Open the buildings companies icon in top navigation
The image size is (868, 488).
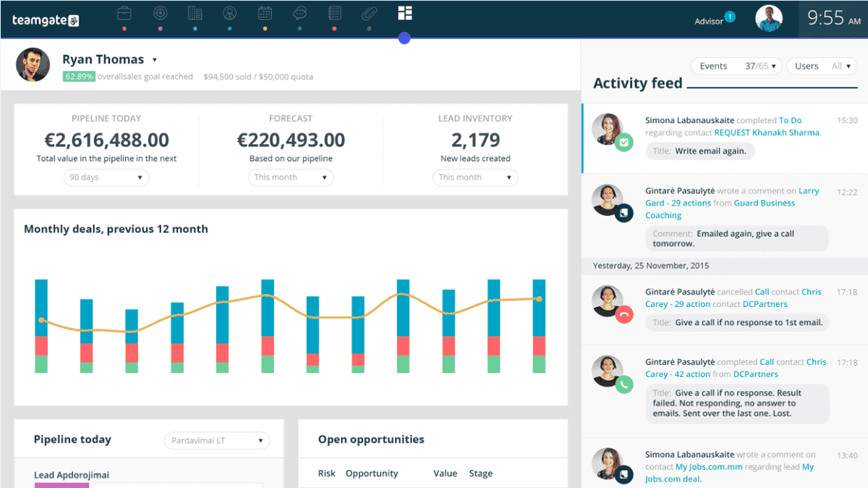pos(195,14)
